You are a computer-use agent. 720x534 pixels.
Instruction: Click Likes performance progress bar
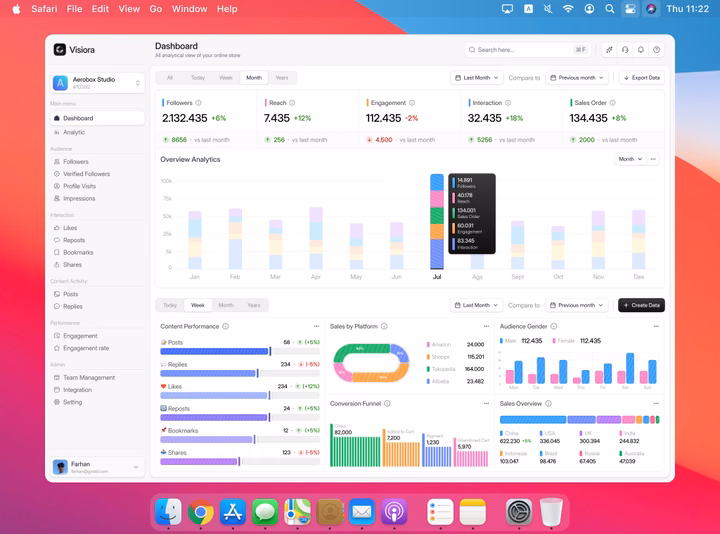240,395
